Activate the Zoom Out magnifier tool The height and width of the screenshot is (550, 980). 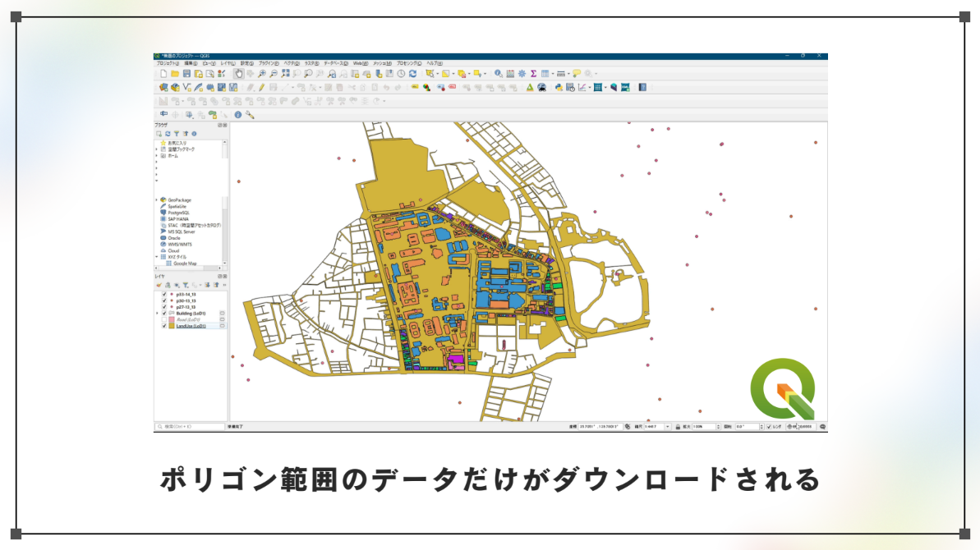273,74
